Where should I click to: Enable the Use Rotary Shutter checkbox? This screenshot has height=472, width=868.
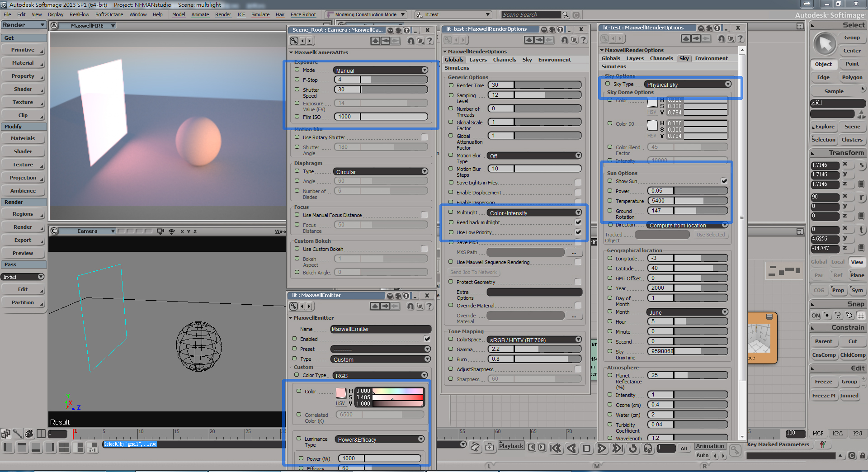tap(424, 137)
